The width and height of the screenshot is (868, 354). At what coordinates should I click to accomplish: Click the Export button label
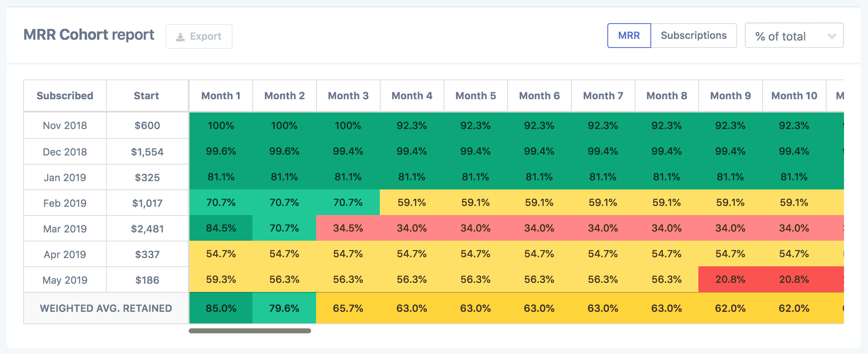[x=206, y=36]
